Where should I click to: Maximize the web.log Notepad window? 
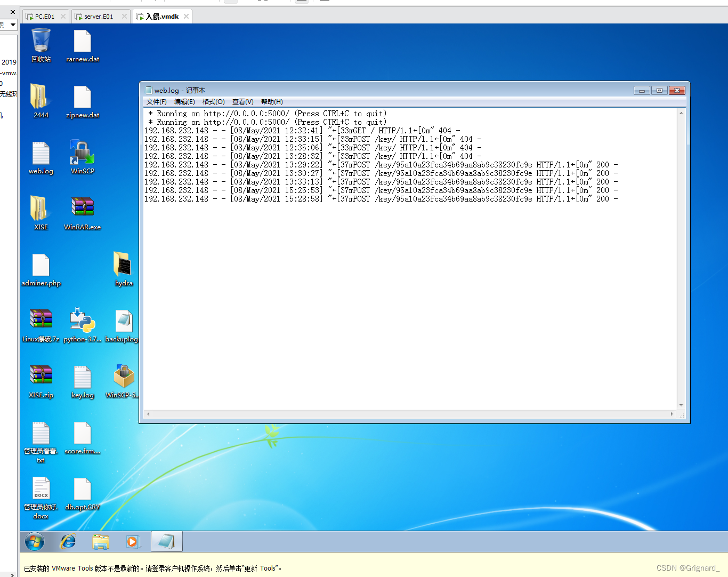(x=659, y=91)
